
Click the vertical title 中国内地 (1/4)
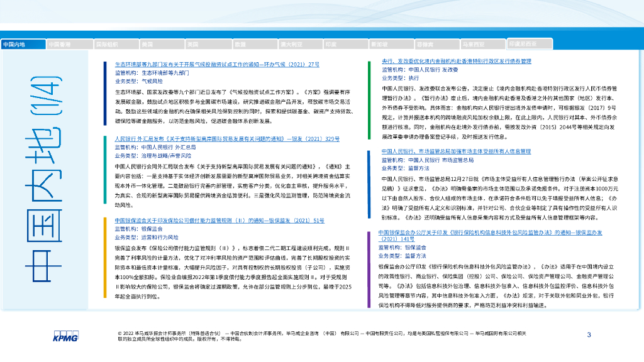pos(44,179)
